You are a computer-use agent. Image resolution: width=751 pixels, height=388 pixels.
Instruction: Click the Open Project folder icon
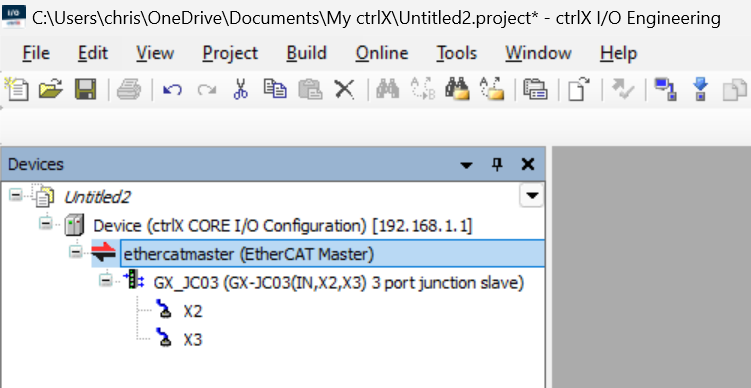(x=51, y=89)
